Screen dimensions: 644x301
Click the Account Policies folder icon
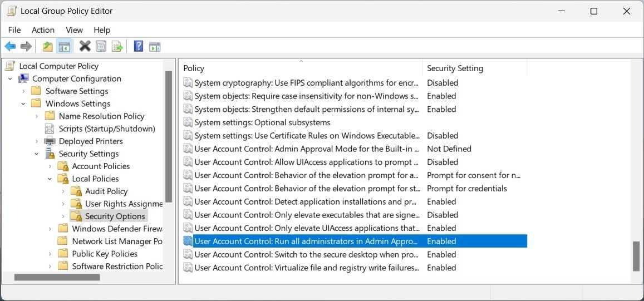pyautogui.click(x=63, y=166)
